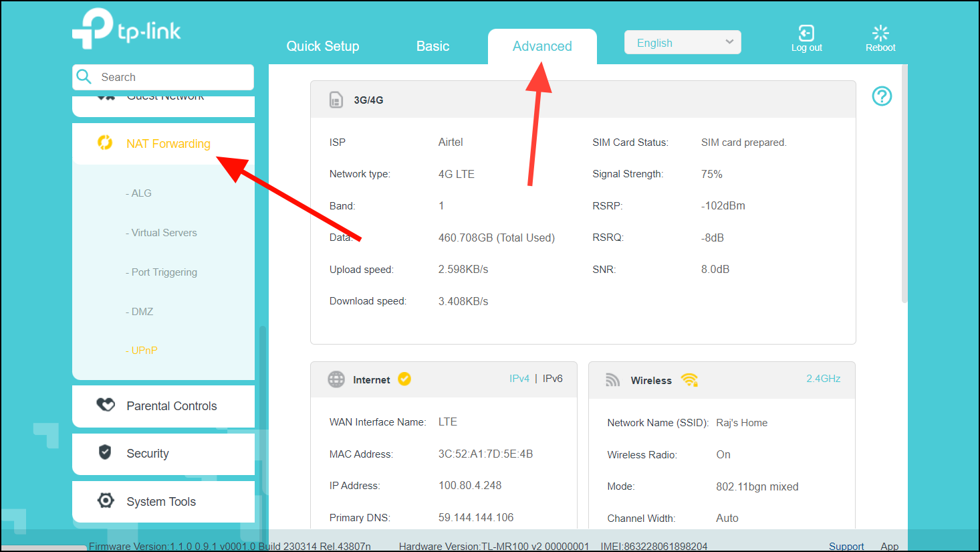Switch Internet panel to IPv6
This screenshot has height=552, width=980.
553,379
